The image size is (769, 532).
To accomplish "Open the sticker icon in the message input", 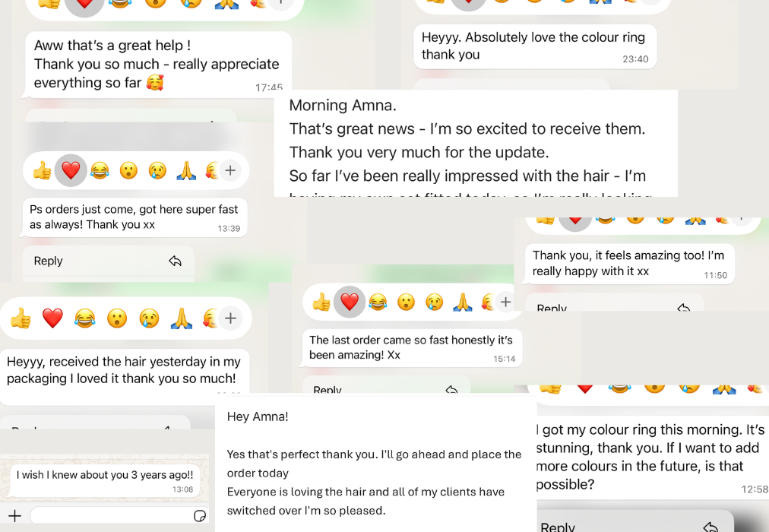I will 200,516.
